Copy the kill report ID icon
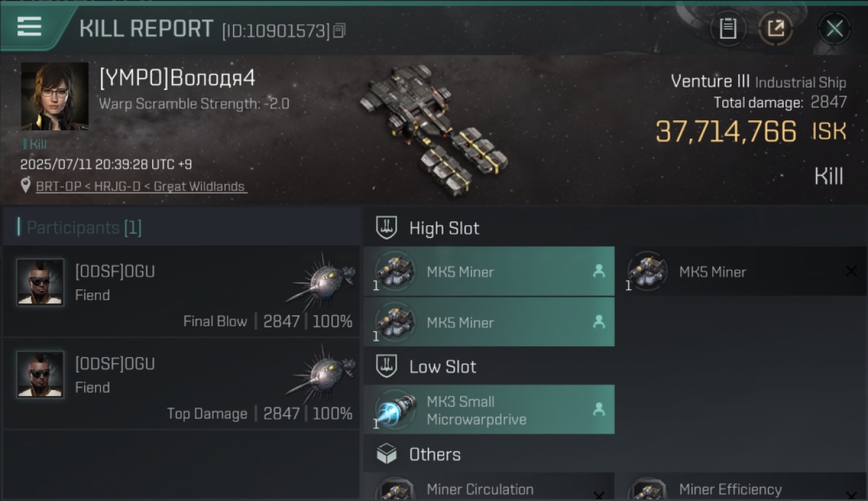The image size is (868, 501). (340, 31)
